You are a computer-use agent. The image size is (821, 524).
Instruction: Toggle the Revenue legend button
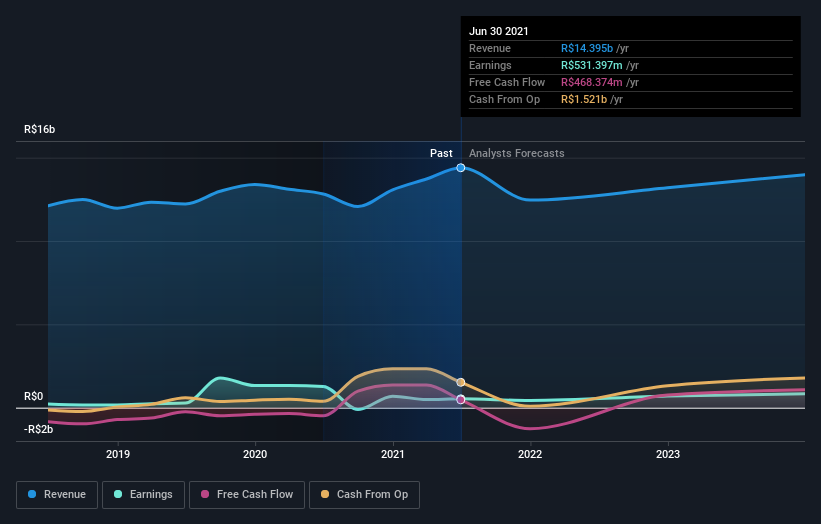[x=57, y=495]
